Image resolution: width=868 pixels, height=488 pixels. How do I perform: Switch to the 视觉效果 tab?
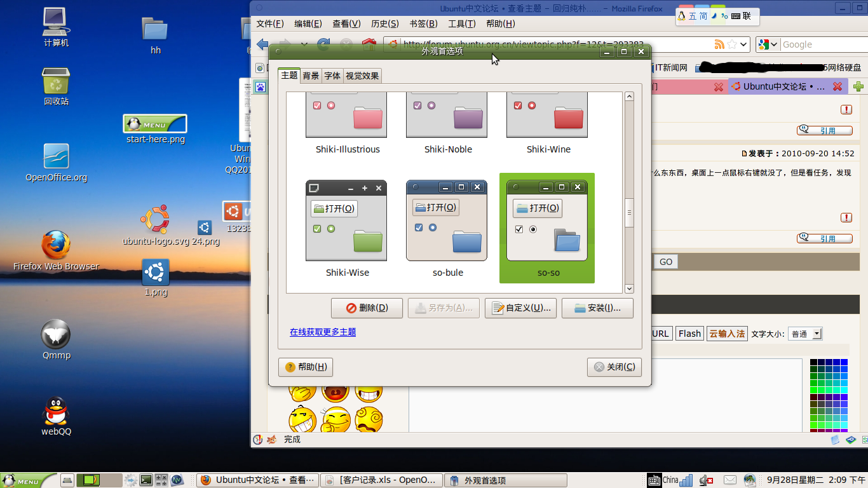[362, 76]
